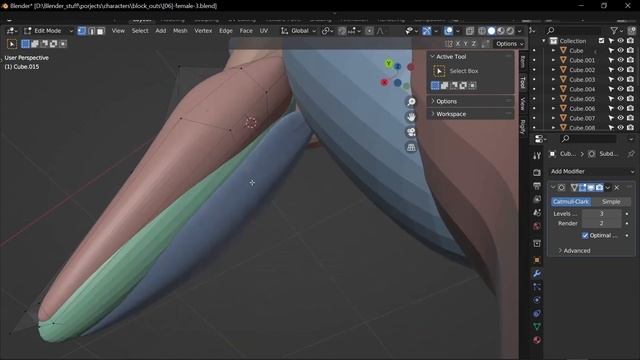Open the UV menu
Screen dimensions: 640x360
[x=264, y=31]
